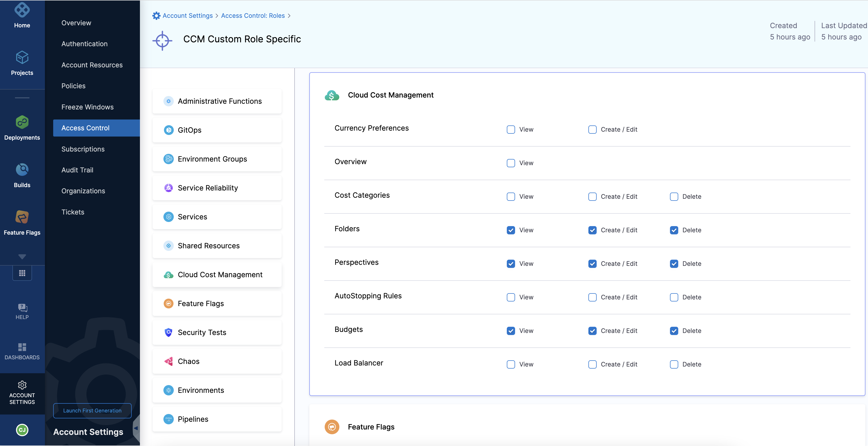The height and width of the screenshot is (446, 868).
Task: Open the Projects cube icon
Action: (22, 58)
